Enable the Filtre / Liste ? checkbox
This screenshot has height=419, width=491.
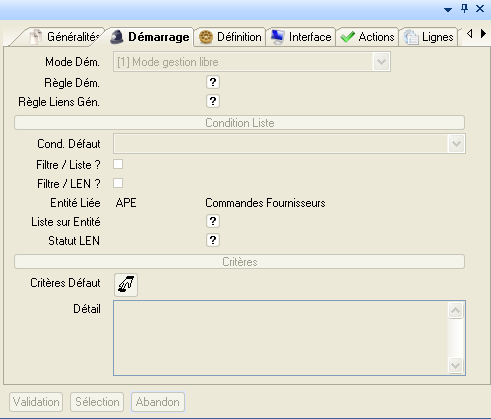pos(118,164)
